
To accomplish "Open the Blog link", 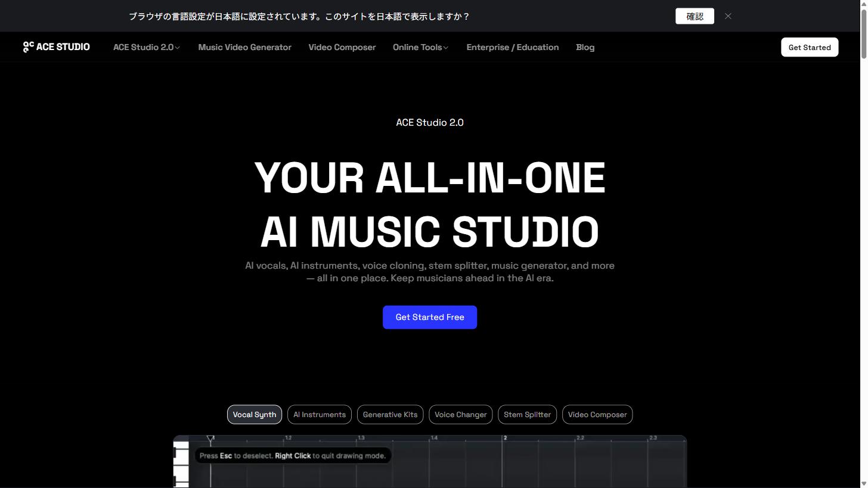I will pyautogui.click(x=585, y=47).
